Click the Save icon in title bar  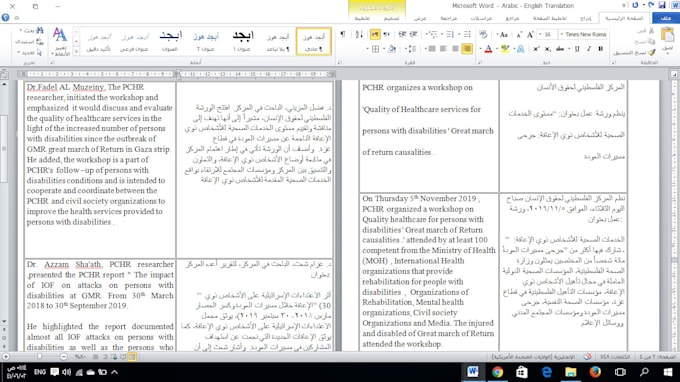(x=662, y=5)
